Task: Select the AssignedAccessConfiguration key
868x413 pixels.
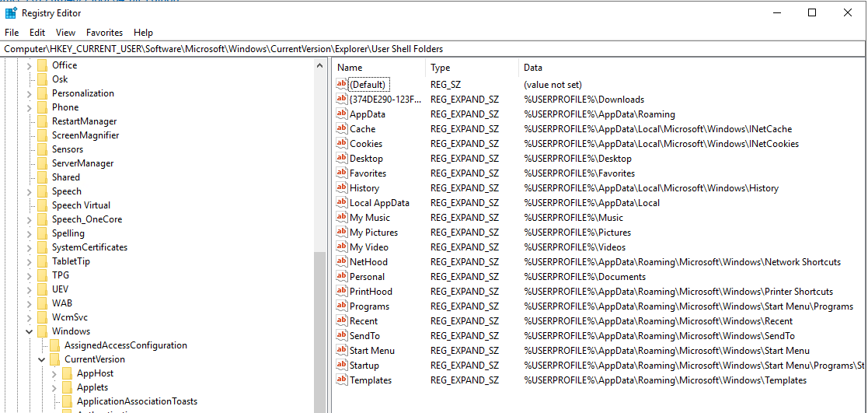Action: (125, 345)
